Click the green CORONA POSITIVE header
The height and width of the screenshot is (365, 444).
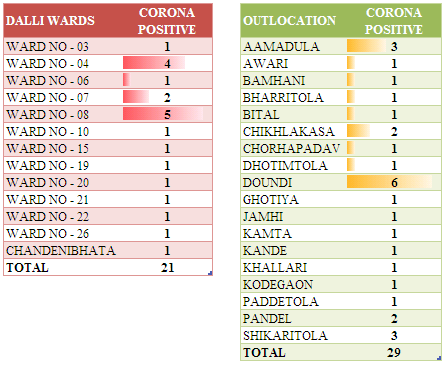(x=394, y=21)
